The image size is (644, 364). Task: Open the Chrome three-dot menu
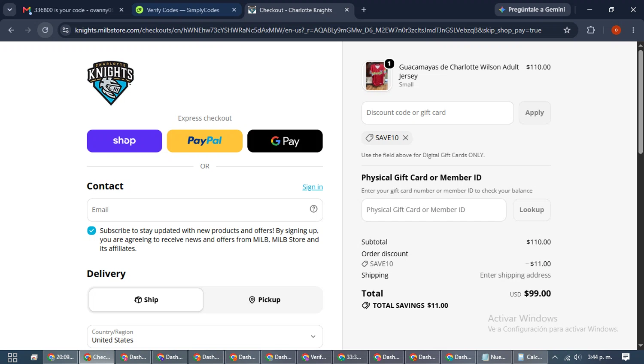coord(633,30)
